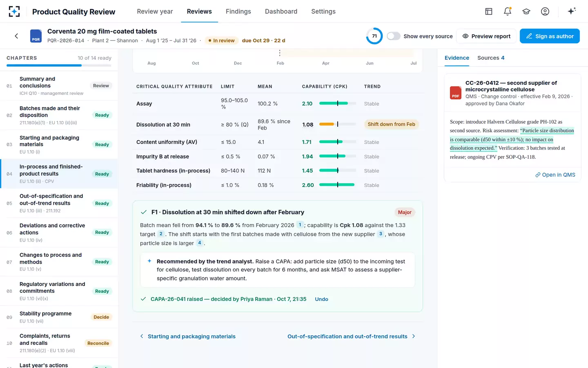This screenshot has height=368, width=588.
Task: Open the user account profile icon
Action: pos(545,11)
